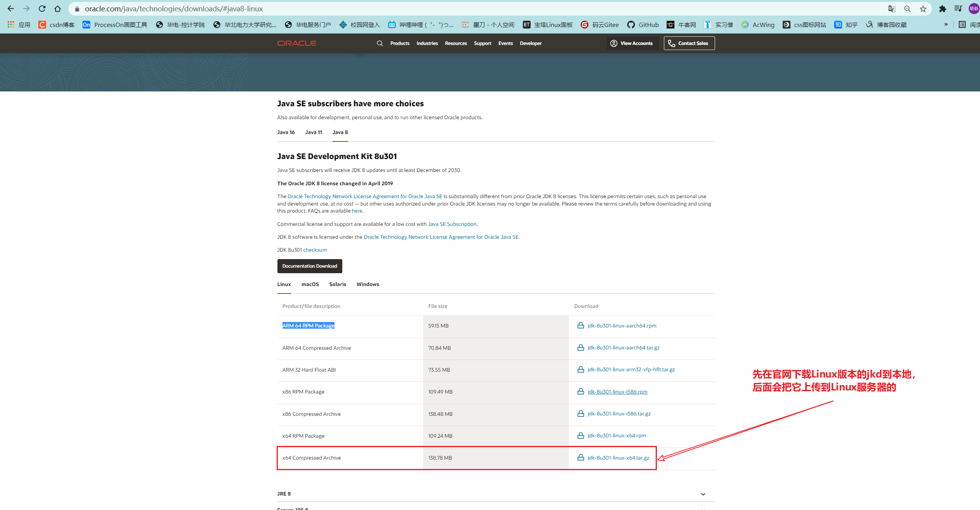The image size is (980, 510).
Task: Download jdk-8u301-linux-aarch64.tar.gz
Action: coord(623,348)
